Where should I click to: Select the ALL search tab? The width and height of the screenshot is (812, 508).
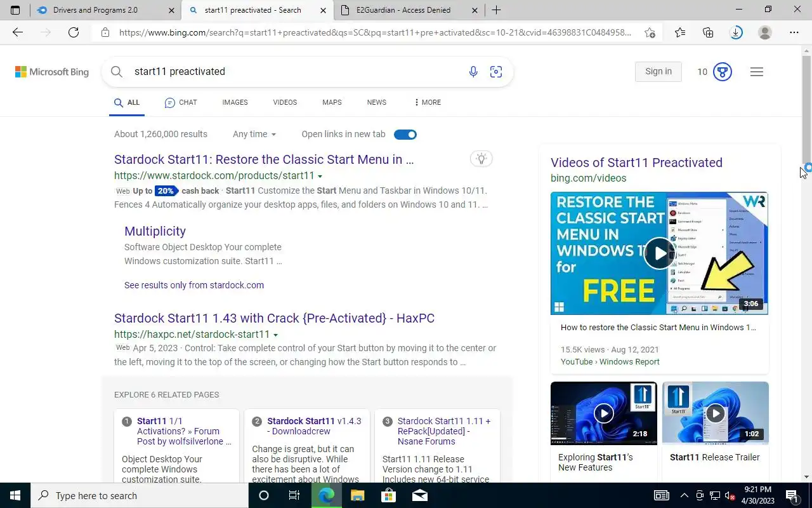(x=127, y=102)
